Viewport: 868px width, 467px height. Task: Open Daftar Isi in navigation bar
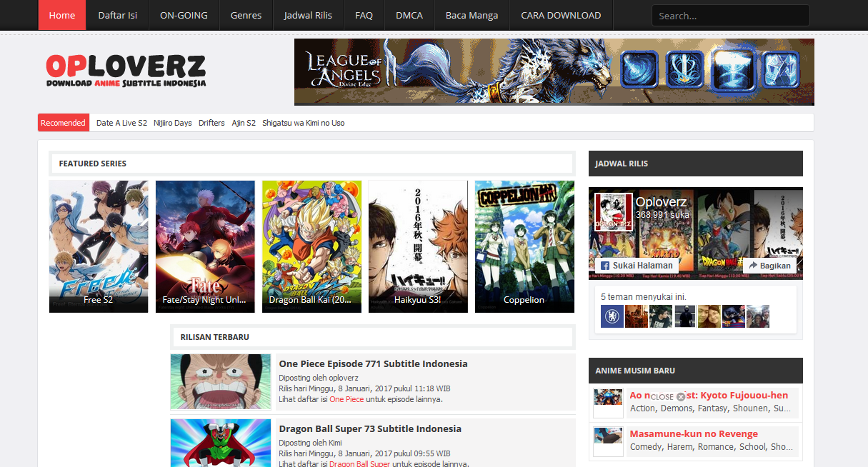118,15
